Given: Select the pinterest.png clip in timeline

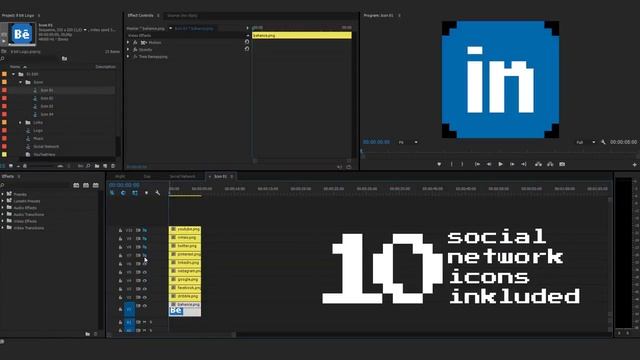Looking at the screenshot, I should (x=185, y=254).
